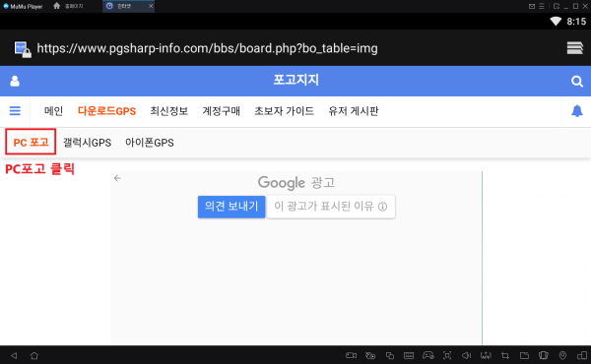Open gamepad controller settings icon
This screenshot has width=591, height=364.
[428, 355]
